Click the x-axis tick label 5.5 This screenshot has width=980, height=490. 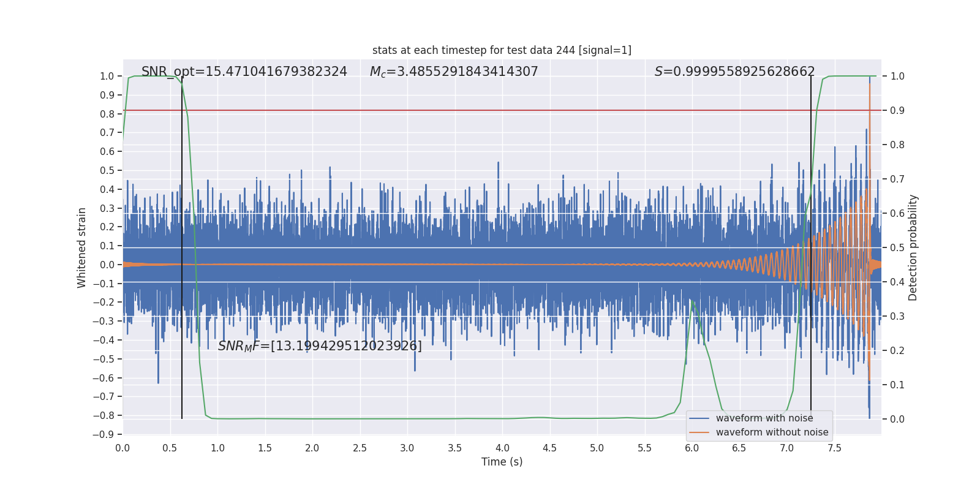(x=644, y=448)
